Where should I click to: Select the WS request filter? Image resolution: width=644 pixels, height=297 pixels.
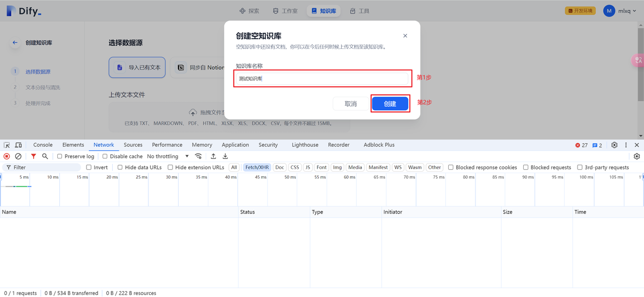[x=398, y=168]
